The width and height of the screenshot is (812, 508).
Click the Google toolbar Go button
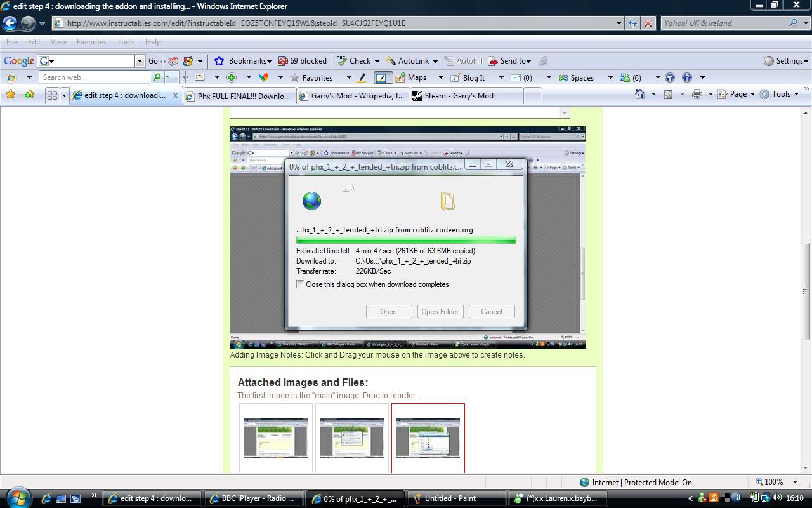tap(153, 61)
